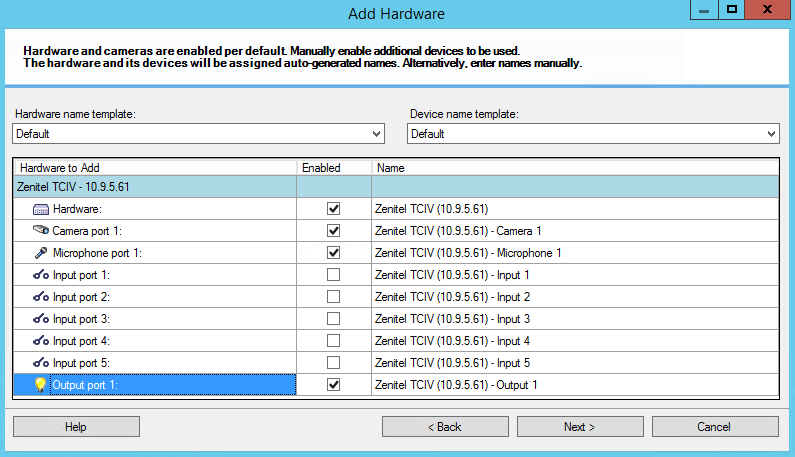Disable the Camera port 1 checkbox

point(334,231)
